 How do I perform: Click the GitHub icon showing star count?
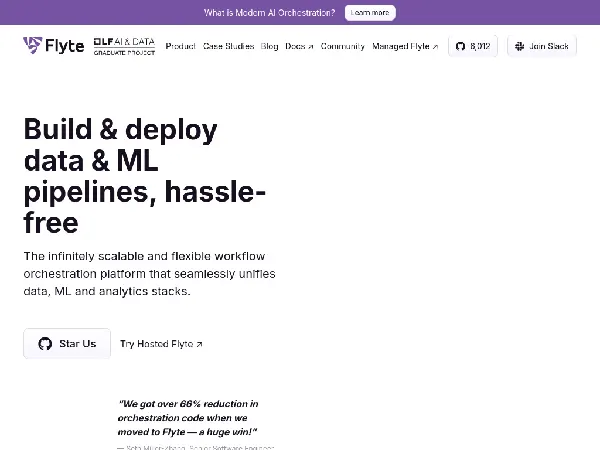pyautogui.click(x=460, y=46)
